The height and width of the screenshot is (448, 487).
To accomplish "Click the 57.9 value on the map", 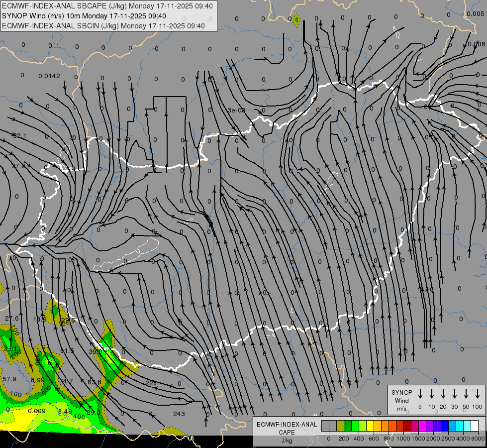I will [x=9, y=379].
